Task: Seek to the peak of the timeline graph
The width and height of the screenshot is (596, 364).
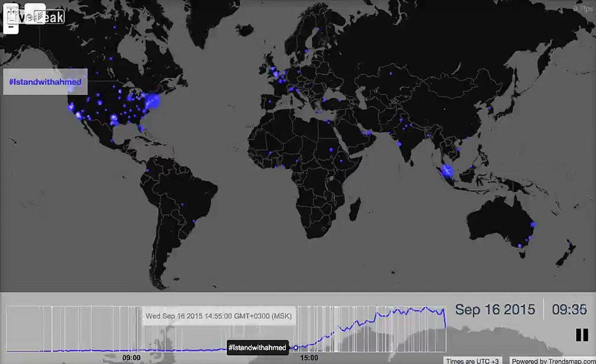Action: pos(426,308)
